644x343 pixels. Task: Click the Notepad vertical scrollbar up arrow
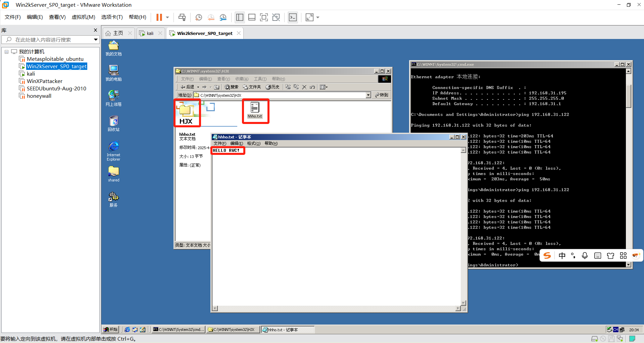point(463,151)
